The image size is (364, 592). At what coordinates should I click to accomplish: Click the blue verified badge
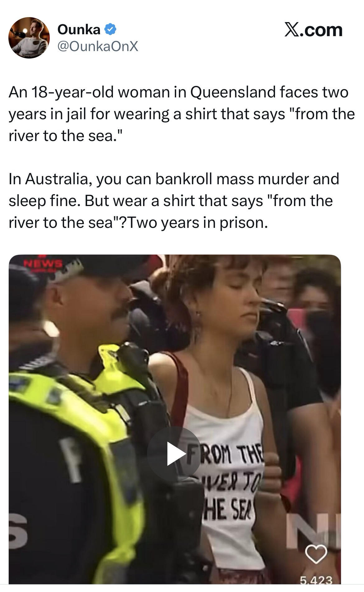(110, 30)
